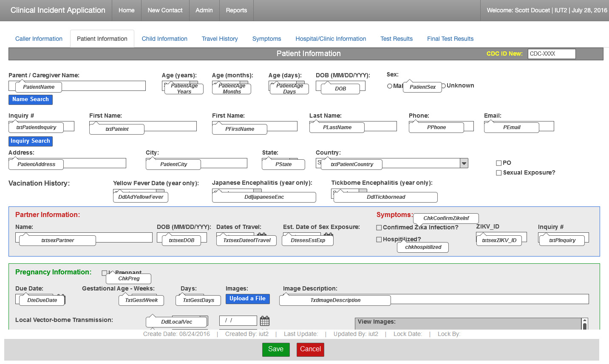The height and width of the screenshot is (364, 609).
Task: Check the PO checkbox
Action: pyautogui.click(x=499, y=163)
